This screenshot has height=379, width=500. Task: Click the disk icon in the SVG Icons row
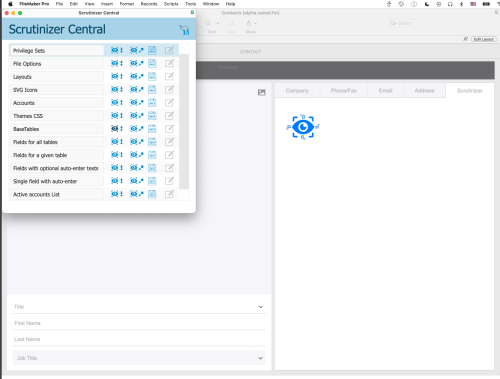point(152,89)
